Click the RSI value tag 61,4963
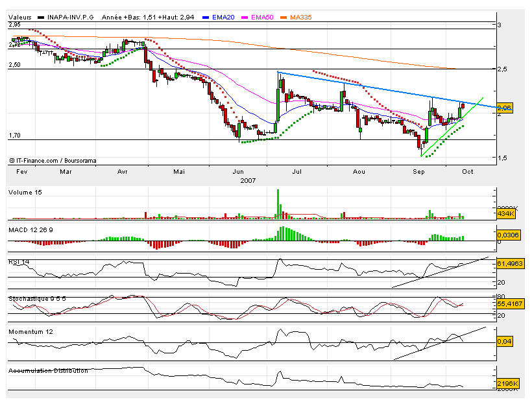This screenshot has height=402, width=532. (x=510, y=263)
